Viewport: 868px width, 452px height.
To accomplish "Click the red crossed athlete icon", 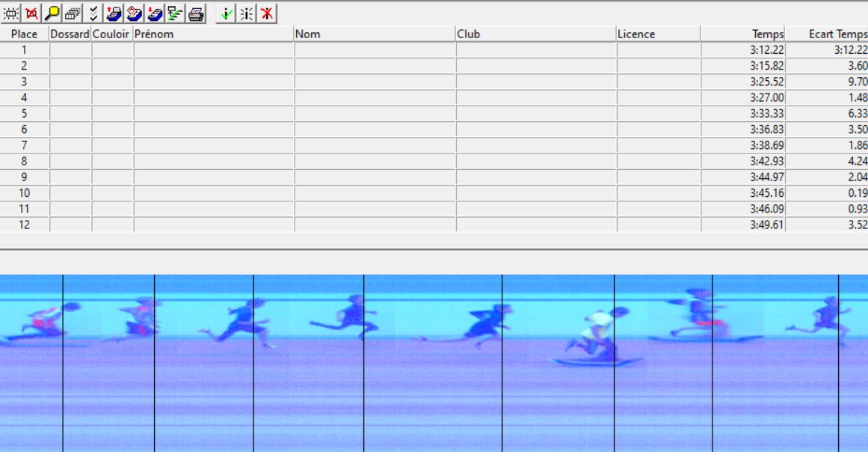I will (267, 13).
